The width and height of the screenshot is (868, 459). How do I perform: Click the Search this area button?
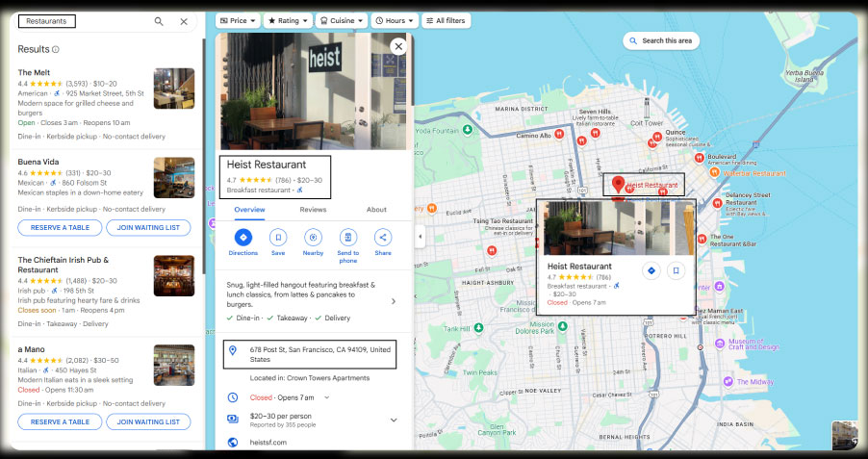(659, 40)
